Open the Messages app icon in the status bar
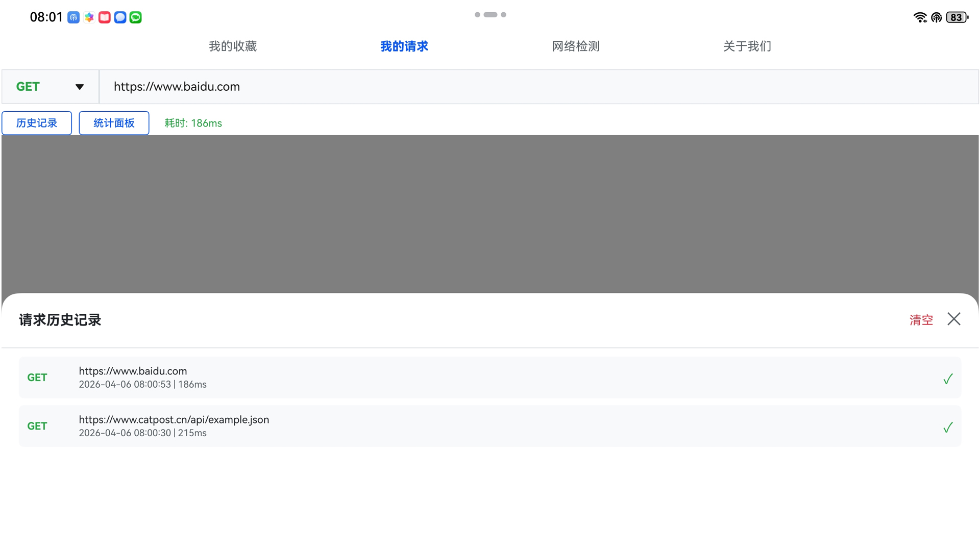 (x=119, y=17)
